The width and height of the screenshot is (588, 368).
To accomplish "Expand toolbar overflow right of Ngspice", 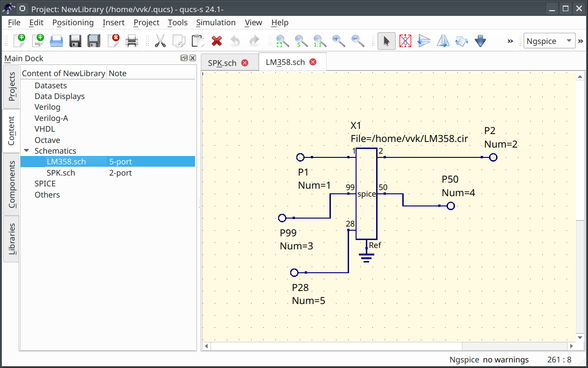I will (581, 41).
